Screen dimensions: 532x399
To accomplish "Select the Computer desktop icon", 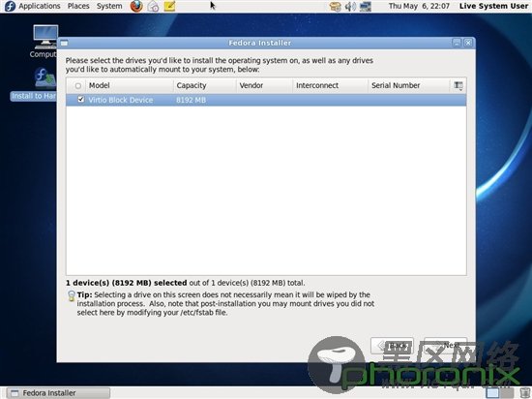I will click(44, 41).
